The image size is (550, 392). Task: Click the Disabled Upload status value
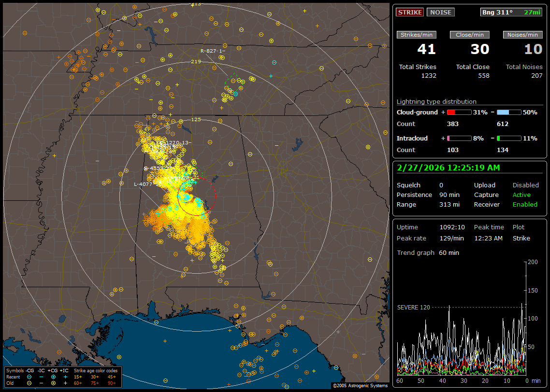[525, 185]
